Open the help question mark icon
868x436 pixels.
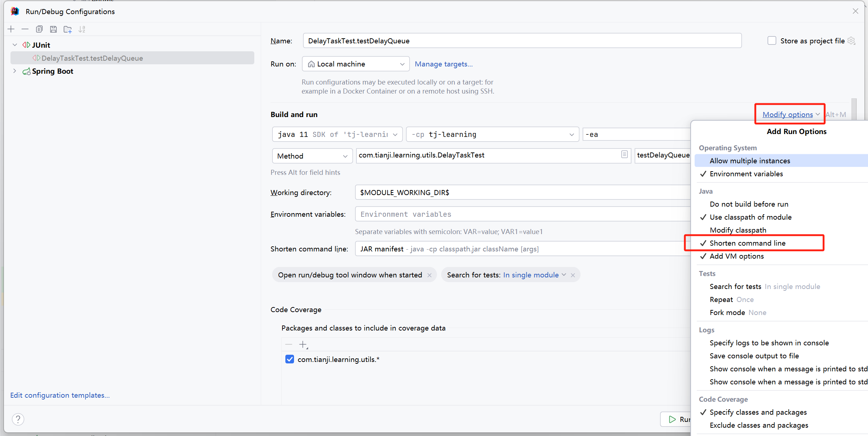point(18,419)
